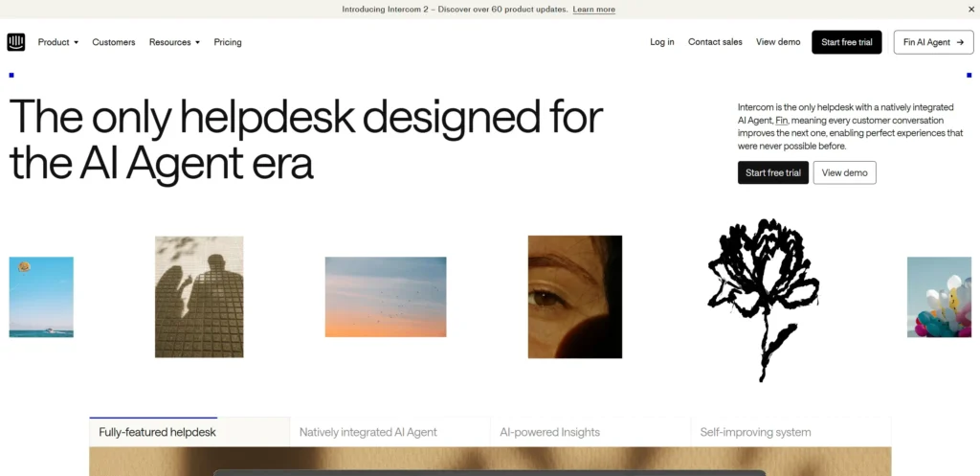Open the Customers page

pos(114,42)
